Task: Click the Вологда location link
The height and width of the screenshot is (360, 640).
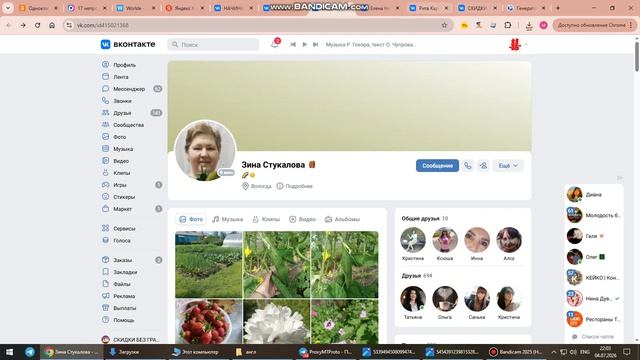Action: pos(257,186)
